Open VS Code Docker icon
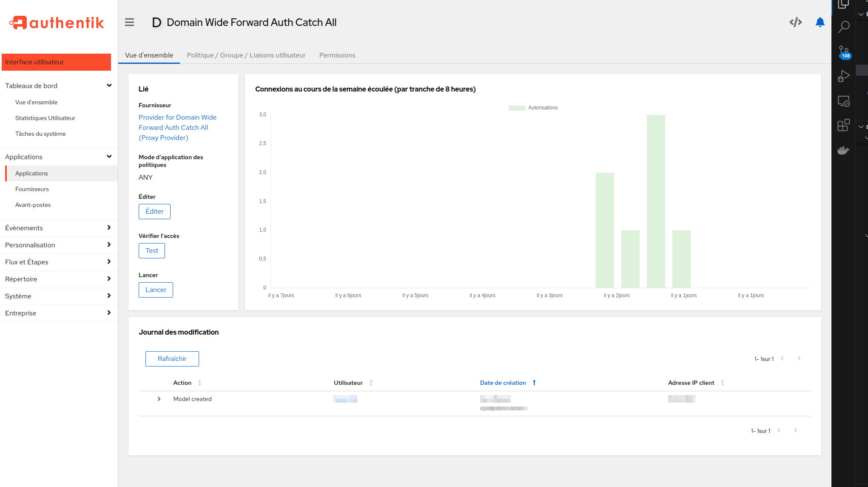Image resolution: width=868 pixels, height=487 pixels. pyautogui.click(x=843, y=150)
